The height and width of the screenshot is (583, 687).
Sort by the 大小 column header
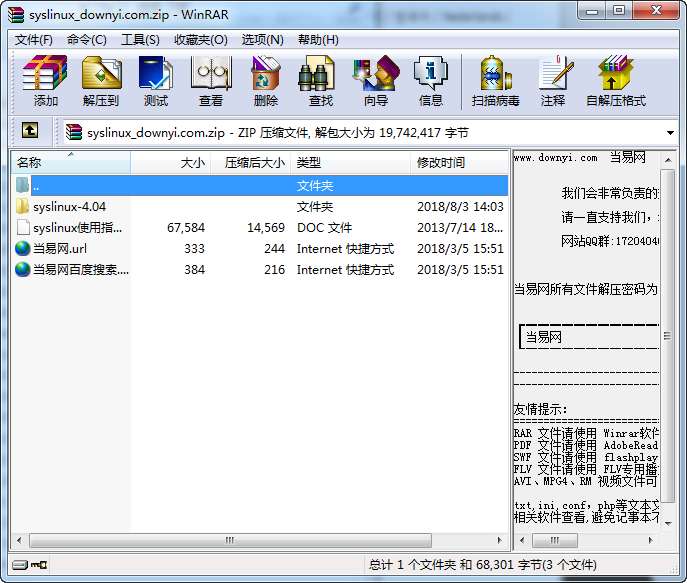pyautogui.click(x=171, y=163)
